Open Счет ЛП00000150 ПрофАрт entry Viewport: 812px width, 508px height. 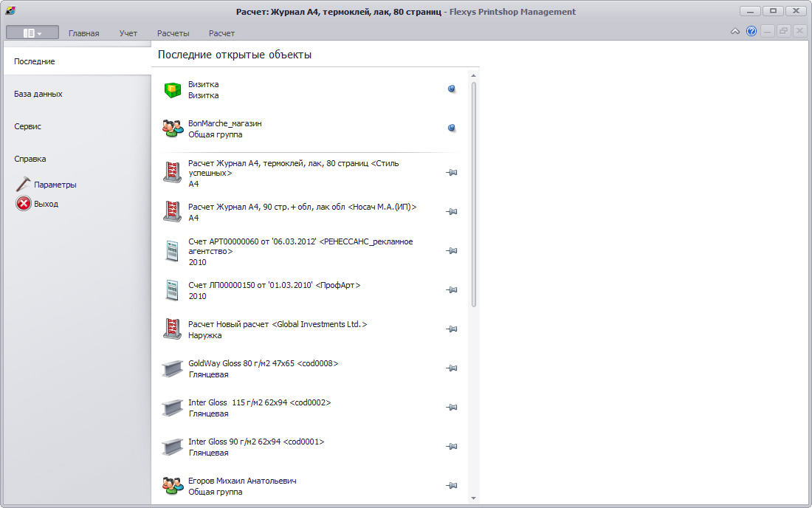click(310, 290)
